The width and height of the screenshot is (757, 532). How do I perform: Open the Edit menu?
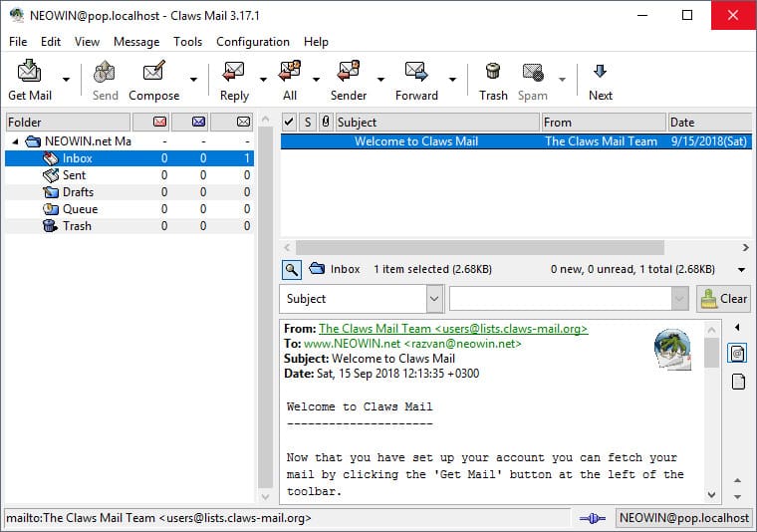(51, 42)
